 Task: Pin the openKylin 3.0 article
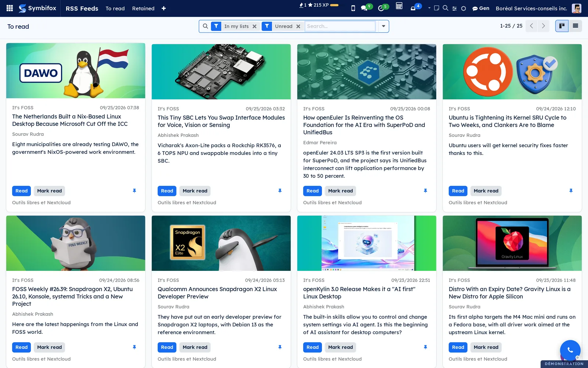click(425, 347)
